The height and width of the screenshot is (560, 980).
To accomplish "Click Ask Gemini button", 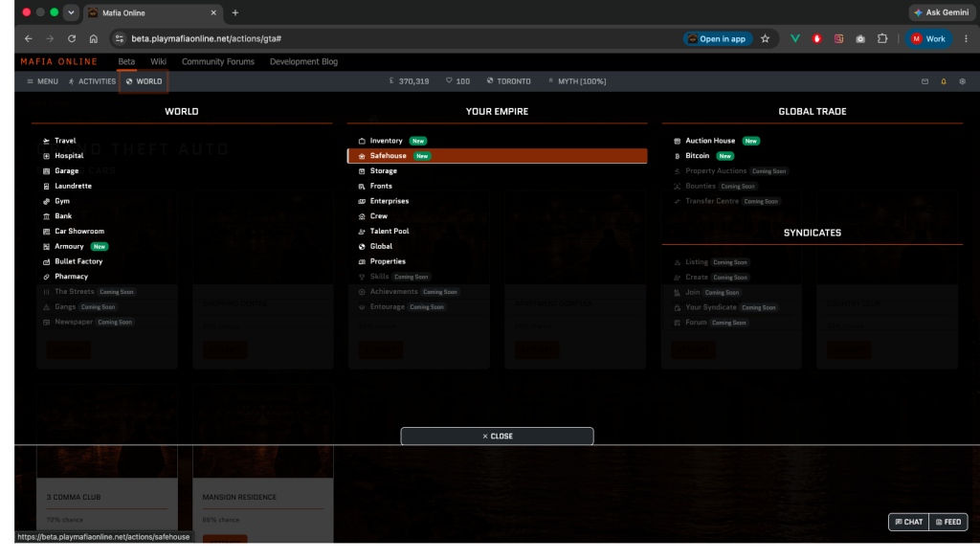I will click(x=942, y=12).
